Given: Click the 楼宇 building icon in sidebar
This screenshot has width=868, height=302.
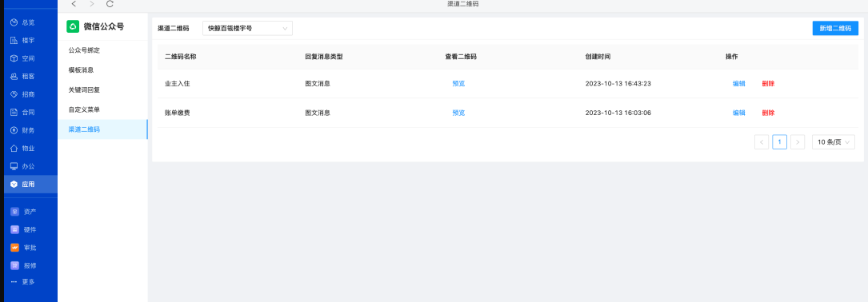Looking at the screenshot, I should tap(14, 41).
